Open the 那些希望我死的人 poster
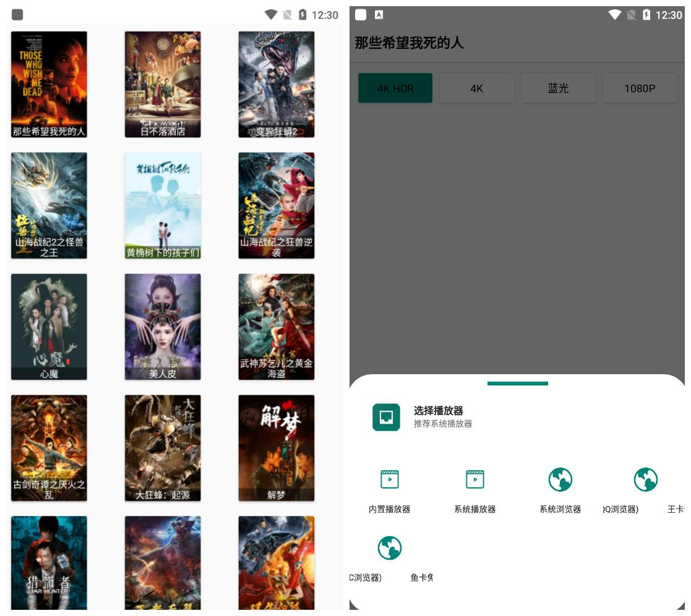691x616 pixels. point(49,84)
